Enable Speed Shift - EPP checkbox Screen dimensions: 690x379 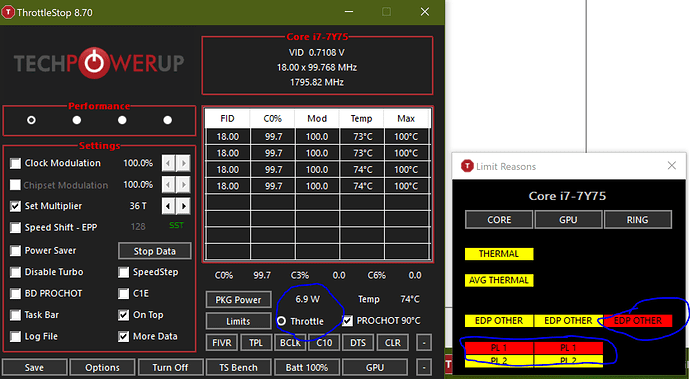(15, 228)
